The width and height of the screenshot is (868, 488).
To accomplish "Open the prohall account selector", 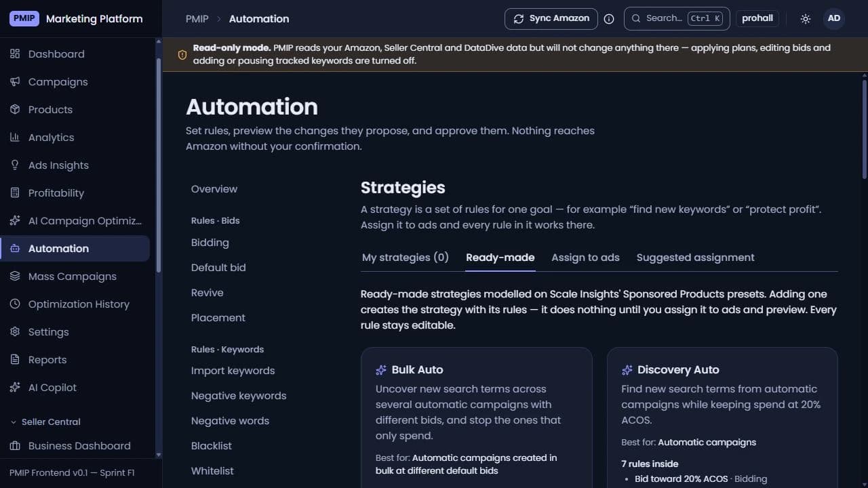I will pos(757,18).
